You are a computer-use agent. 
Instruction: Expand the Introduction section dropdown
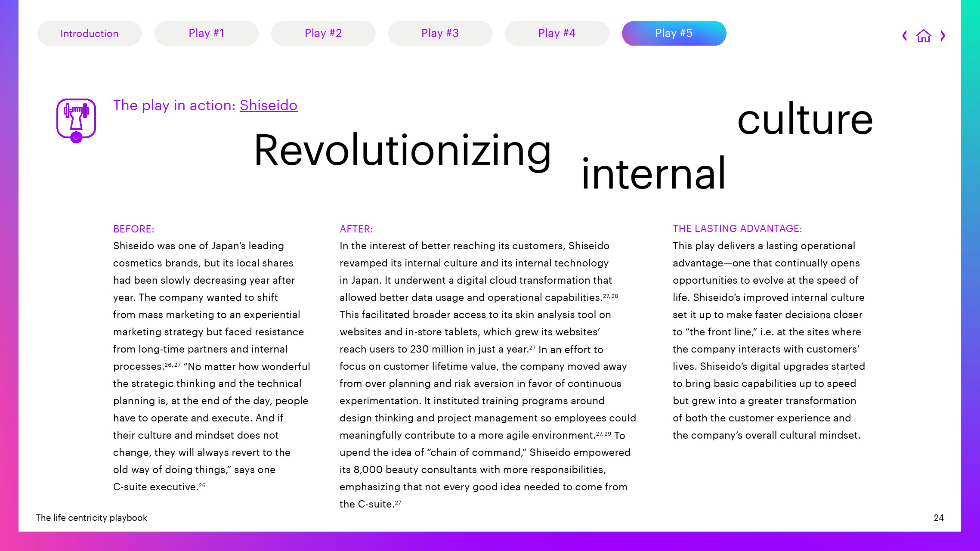pyautogui.click(x=89, y=33)
